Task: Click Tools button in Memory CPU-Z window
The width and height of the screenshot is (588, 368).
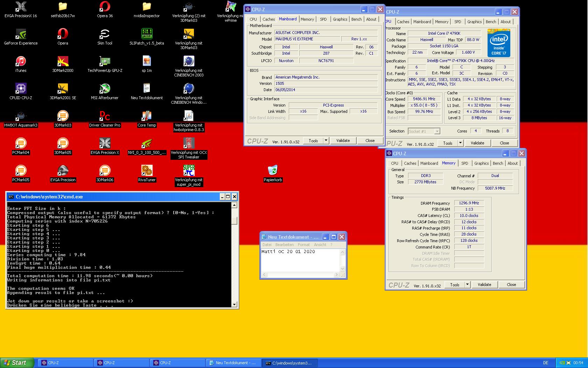Action: (455, 285)
